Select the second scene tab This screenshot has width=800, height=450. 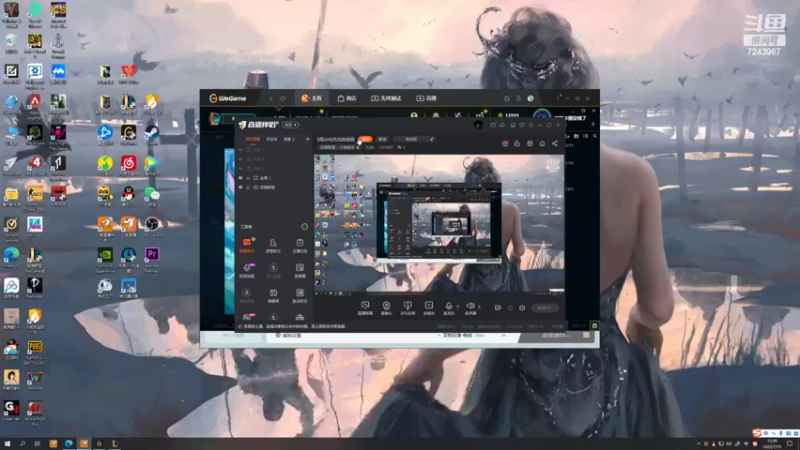tap(271, 139)
